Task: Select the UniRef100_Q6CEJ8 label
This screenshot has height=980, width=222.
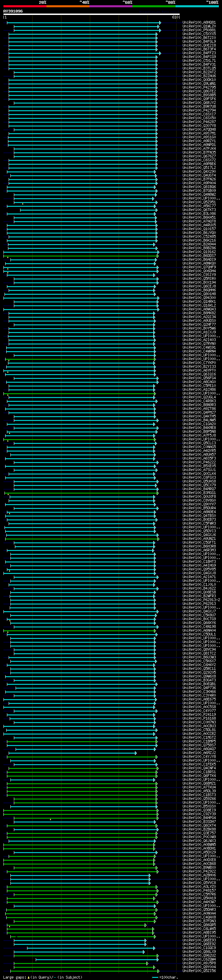Action: point(199,286)
